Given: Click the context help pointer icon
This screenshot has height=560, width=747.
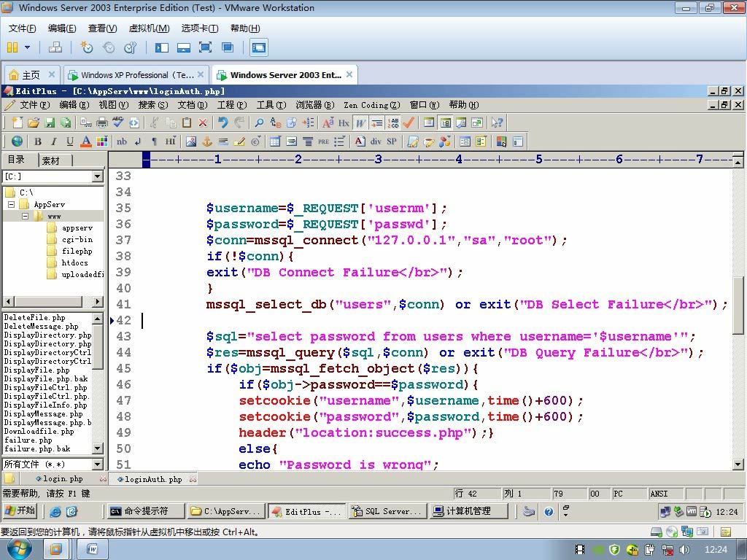Looking at the screenshot, I should click(x=497, y=122).
